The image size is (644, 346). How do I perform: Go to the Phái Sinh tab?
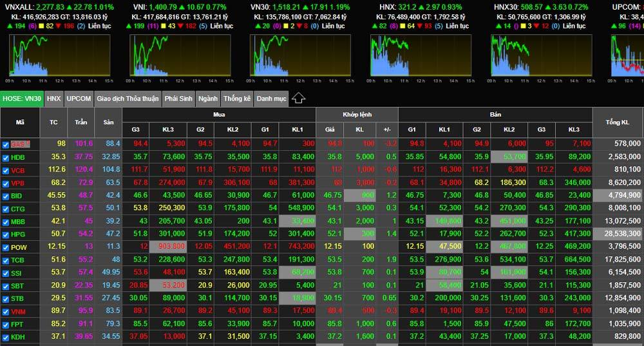click(178, 99)
